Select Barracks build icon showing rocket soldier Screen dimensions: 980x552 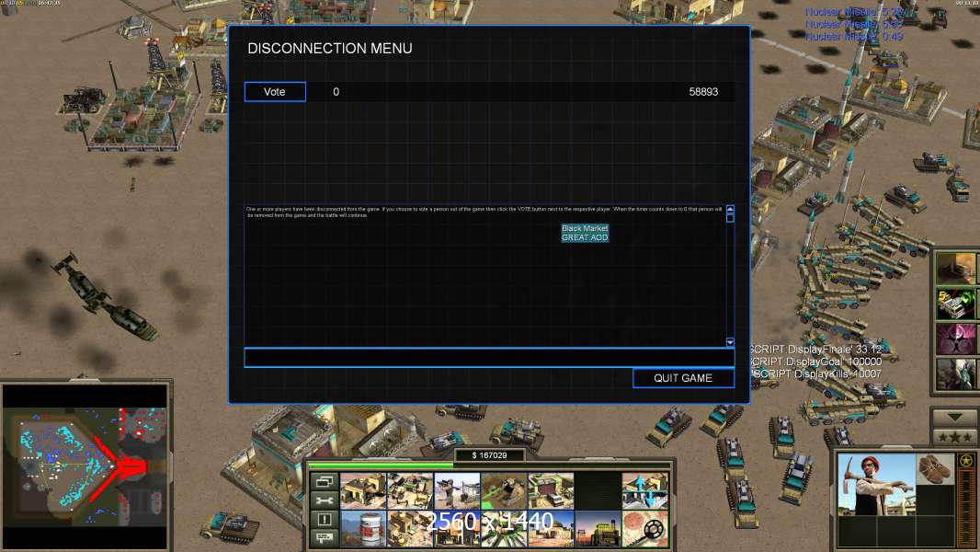(x=457, y=490)
